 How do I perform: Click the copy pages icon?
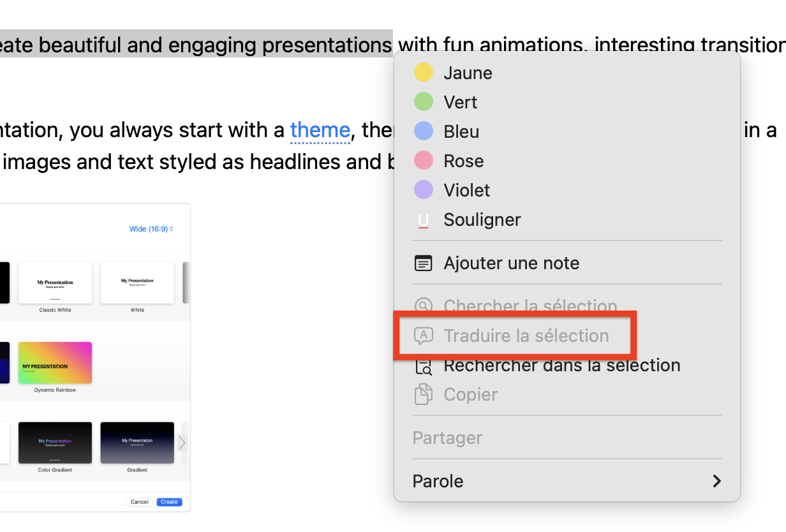tap(424, 394)
